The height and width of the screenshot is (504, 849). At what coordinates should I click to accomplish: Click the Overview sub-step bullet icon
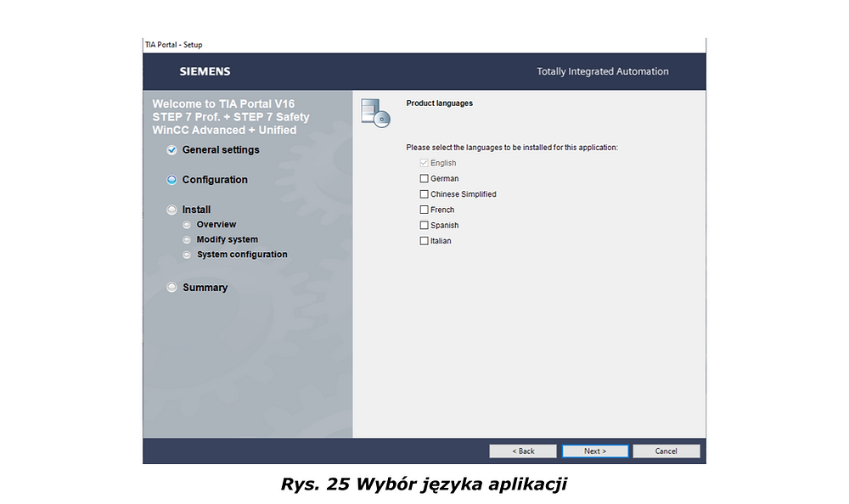[187, 225]
